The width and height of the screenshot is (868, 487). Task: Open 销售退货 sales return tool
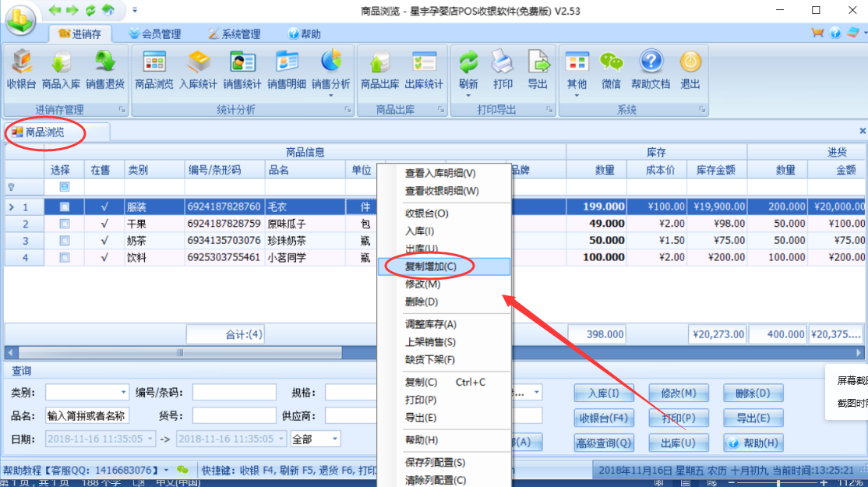point(105,69)
